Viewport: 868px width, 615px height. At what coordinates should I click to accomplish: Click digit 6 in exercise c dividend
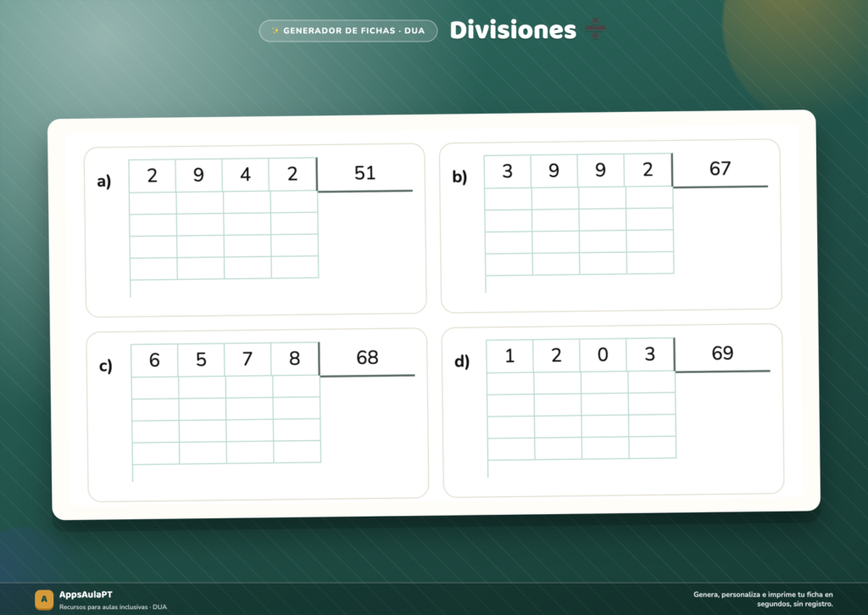point(154,361)
